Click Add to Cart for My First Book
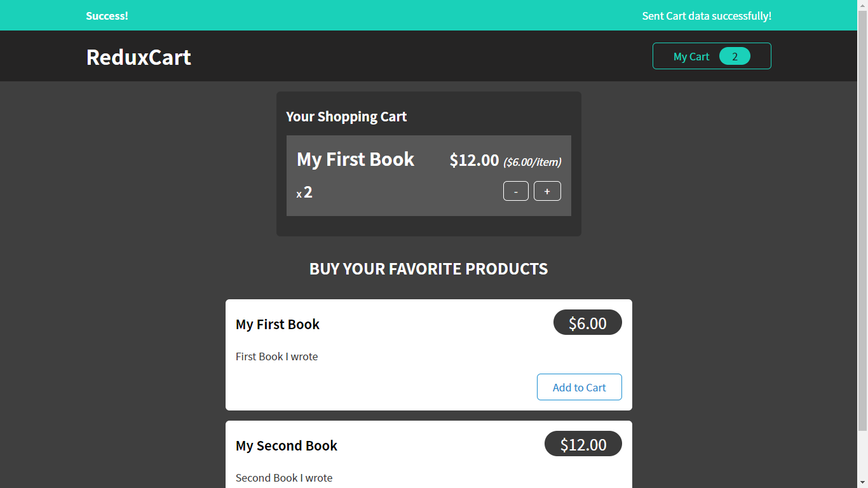This screenshot has height=488, width=868. (579, 387)
